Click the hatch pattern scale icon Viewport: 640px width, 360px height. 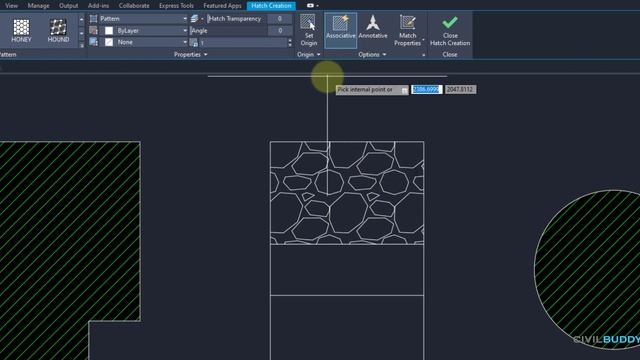194,42
